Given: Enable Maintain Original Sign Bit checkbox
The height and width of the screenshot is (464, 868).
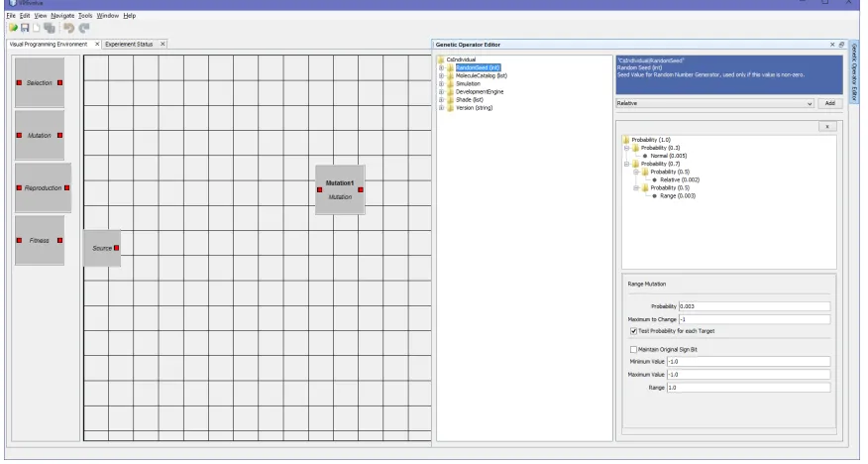Looking at the screenshot, I should click(x=633, y=349).
